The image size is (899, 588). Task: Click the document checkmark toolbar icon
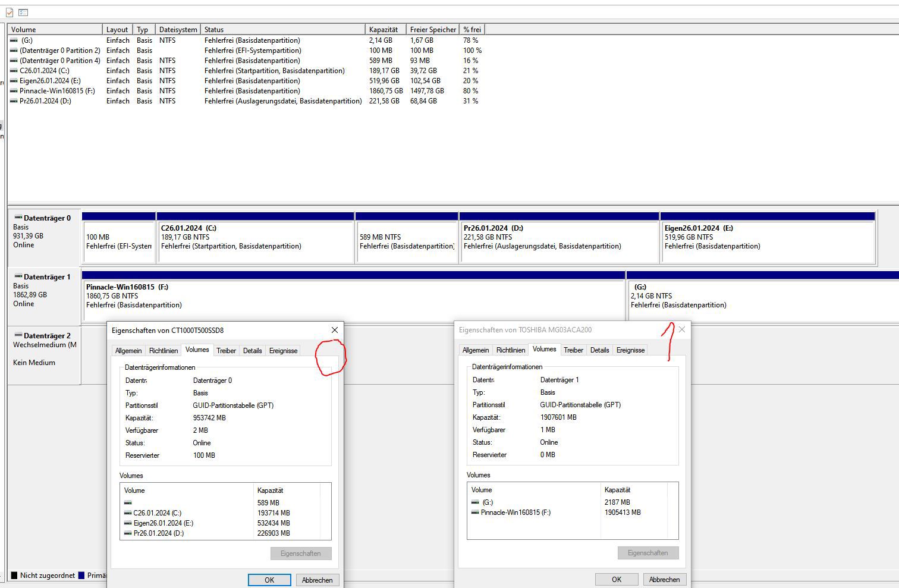10,12
